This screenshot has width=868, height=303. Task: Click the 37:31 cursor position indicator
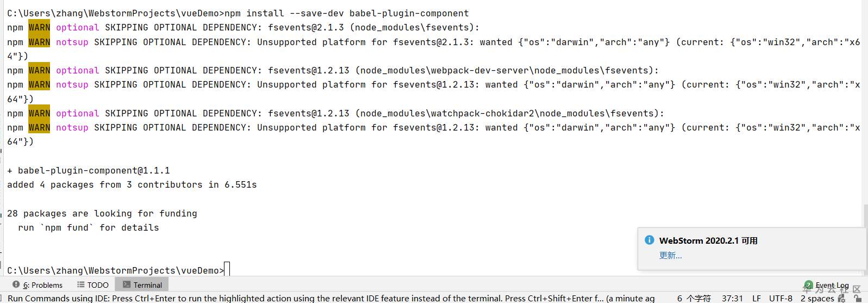pyautogui.click(x=732, y=298)
